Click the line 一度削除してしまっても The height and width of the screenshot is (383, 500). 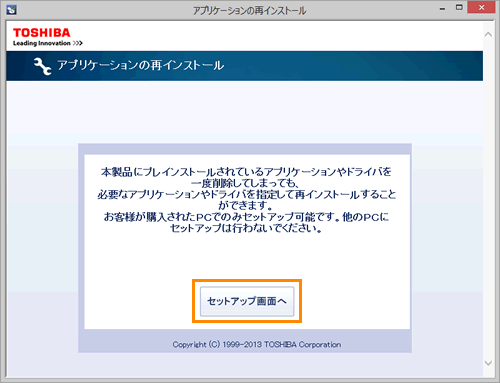(x=245, y=183)
